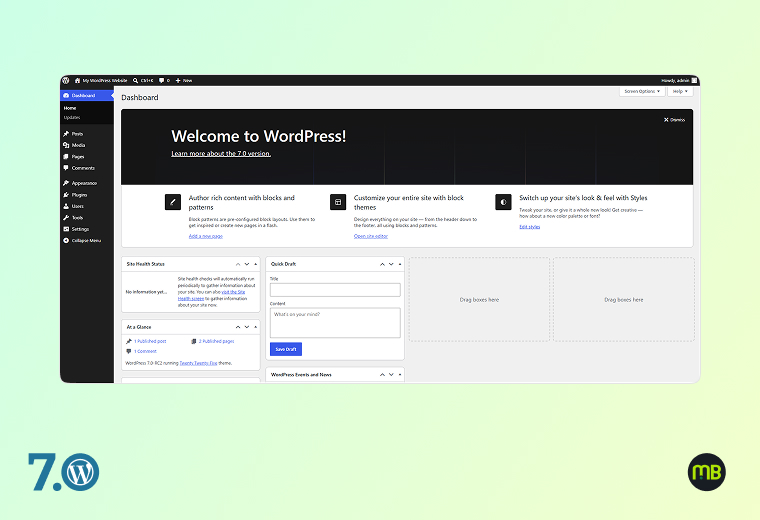Click the Welcome to WordPress! heading
Viewport: 760px width, 520px height.
pyautogui.click(x=259, y=136)
